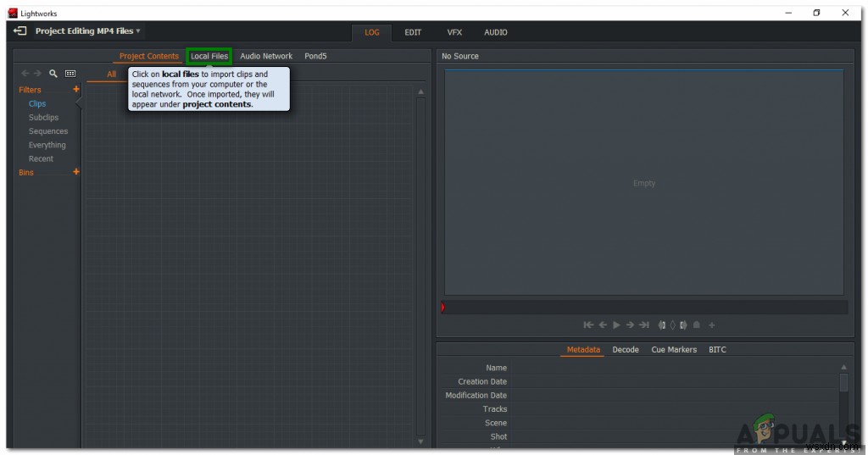Jump to end of source clip

[643, 325]
